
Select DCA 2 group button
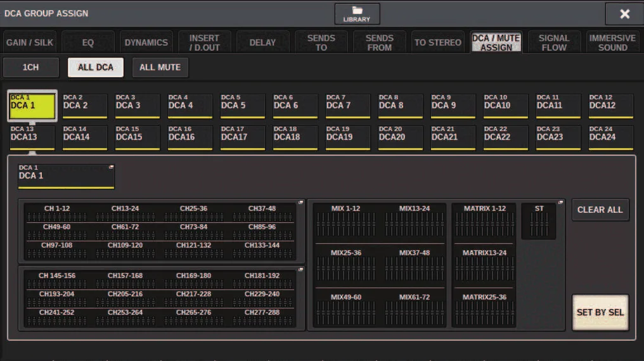click(84, 106)
